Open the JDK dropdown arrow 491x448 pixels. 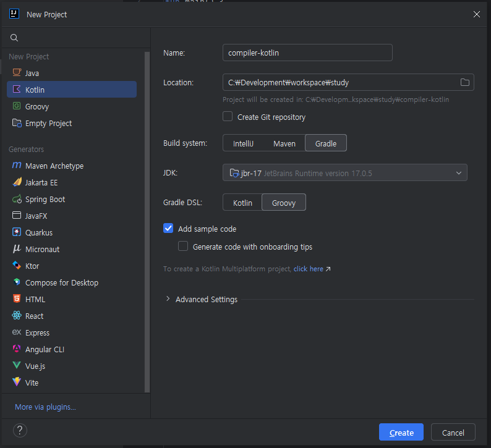point(459,172)
